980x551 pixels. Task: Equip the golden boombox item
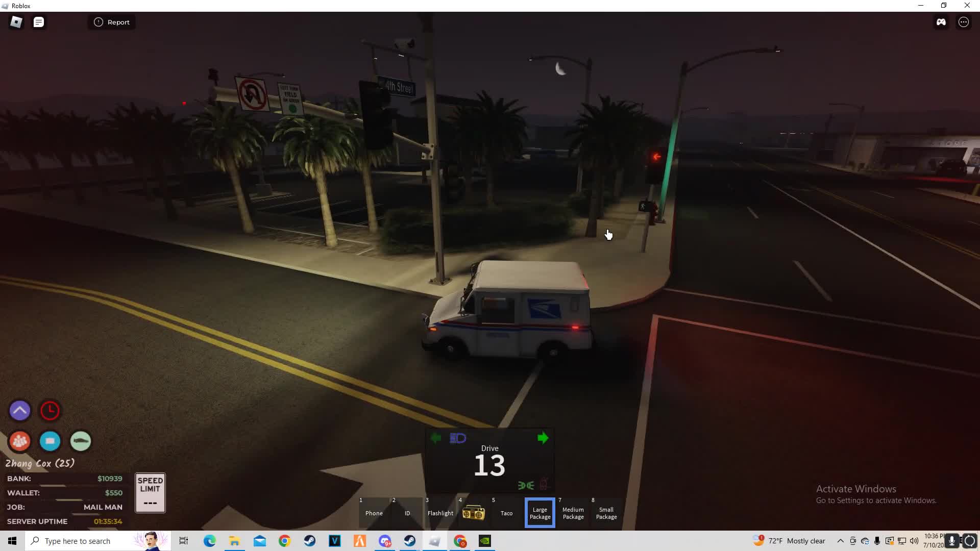(x=473, y=513)
